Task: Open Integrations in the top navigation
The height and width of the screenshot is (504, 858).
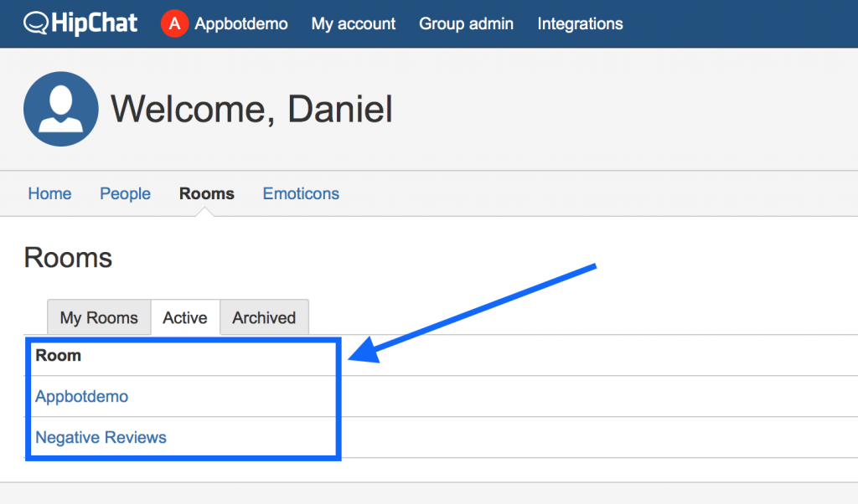Action: (580, 23)
